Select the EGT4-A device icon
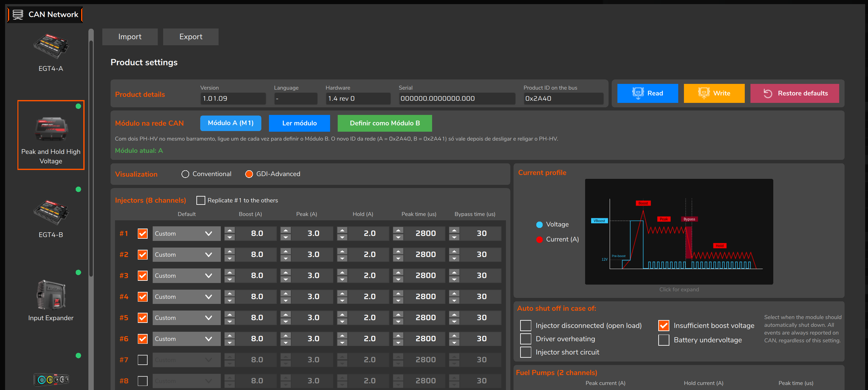868x390 pixels. 51,47
